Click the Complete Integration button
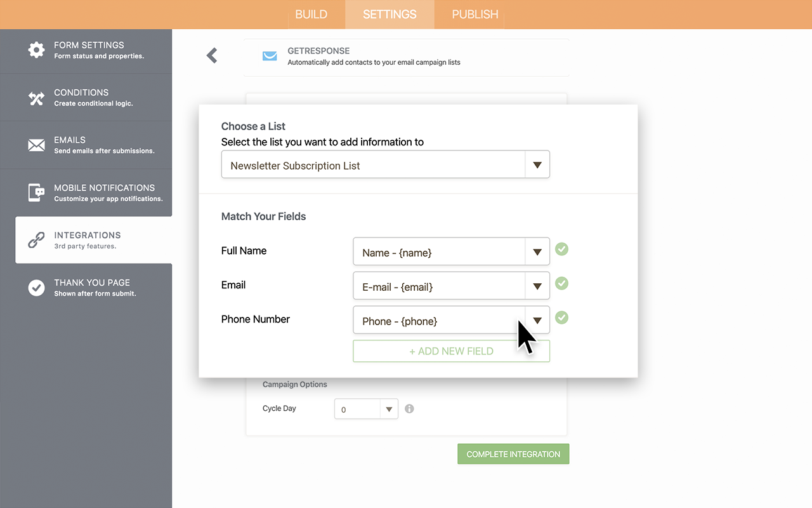812x508 pixels. (513, 454)
